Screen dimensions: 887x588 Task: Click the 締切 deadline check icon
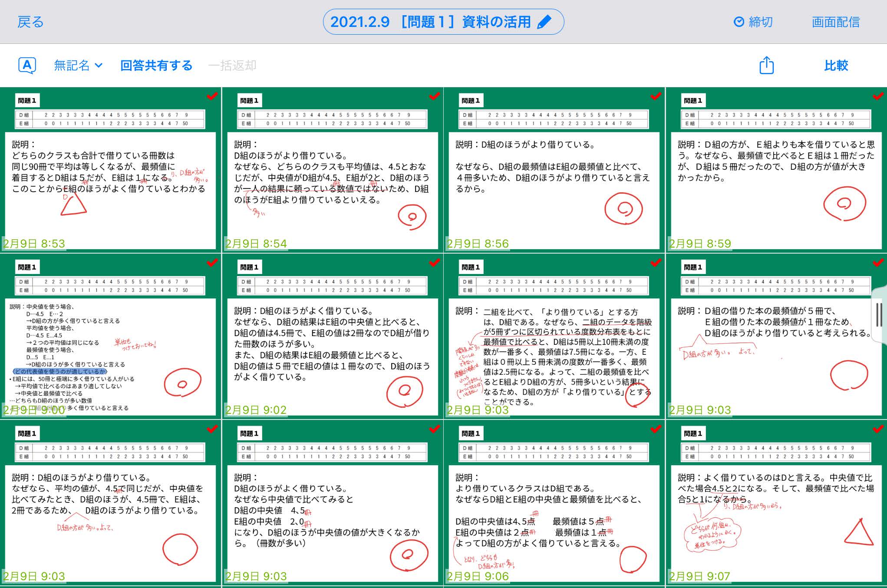[739, 22]
